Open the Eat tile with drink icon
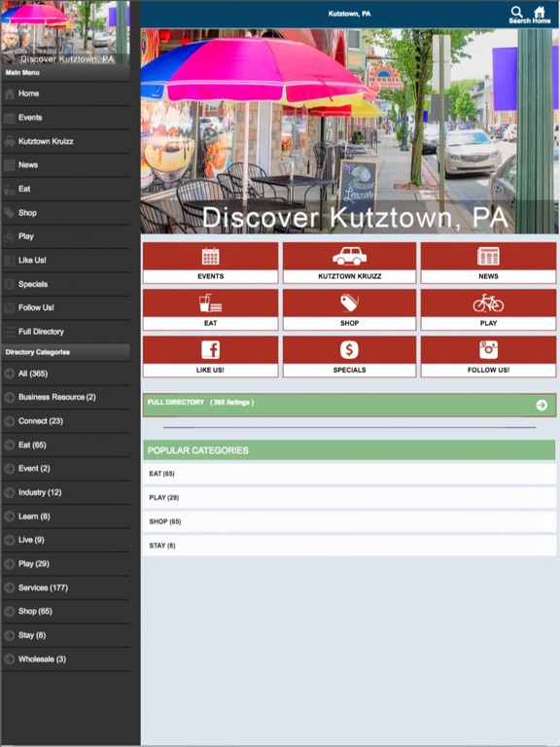The image size is (560, 747). 210,309
